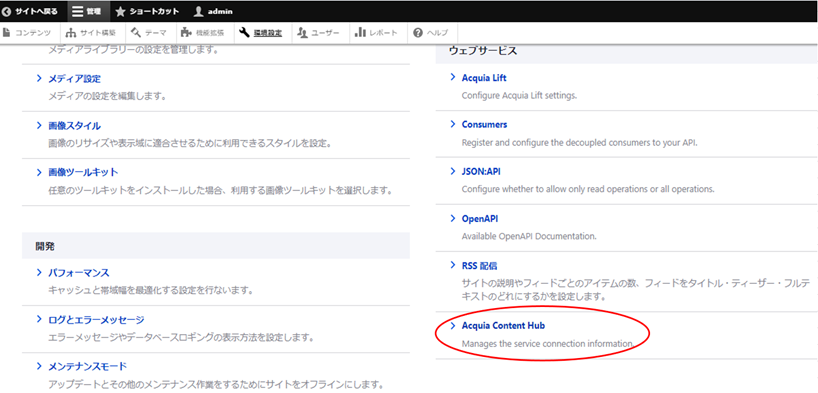Click the back-to-site arrow icon
The height and width of the screenshot is (393, 818).
(7, 11)
